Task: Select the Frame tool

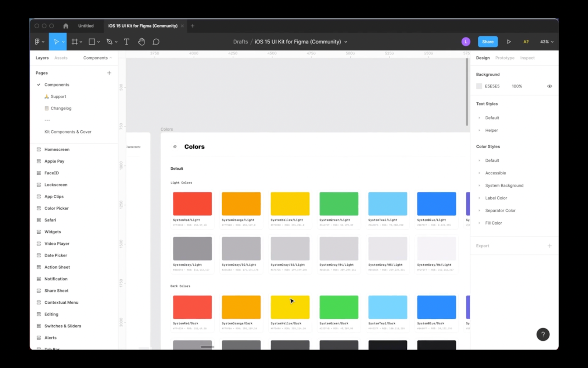Action: [75, 42]
